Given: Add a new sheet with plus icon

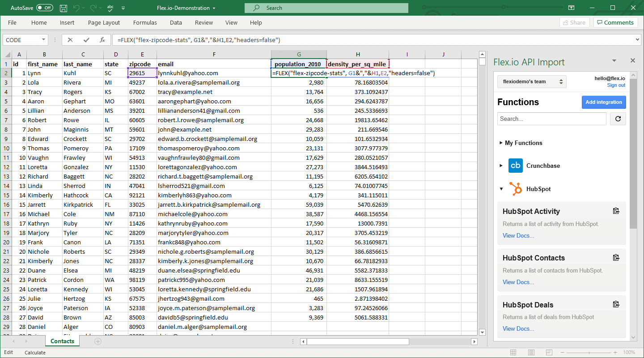Looking at the screenshot, I should 98,341.
